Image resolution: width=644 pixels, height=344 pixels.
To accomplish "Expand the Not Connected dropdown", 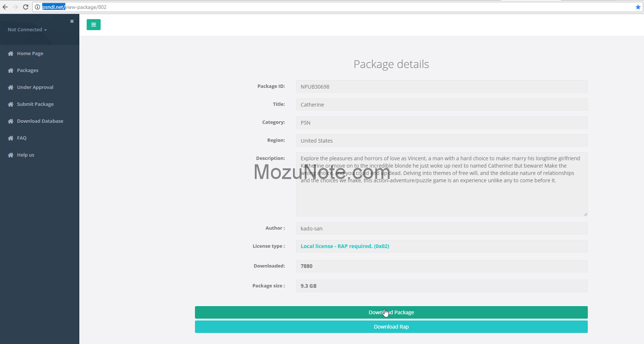I will (x=27, y=30).
